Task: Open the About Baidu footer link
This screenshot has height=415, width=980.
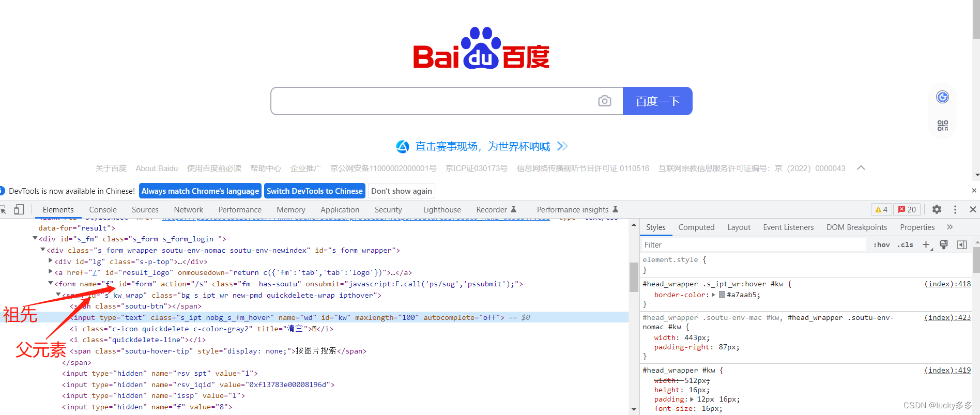Action: (157, 168)
